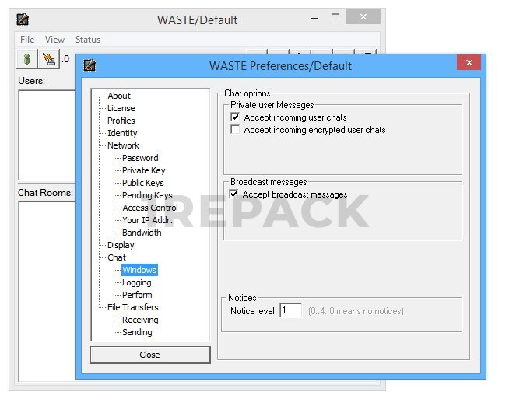The width and height of the screenshot is (509, 420).
Task: Select the Chat tree node
Action: 116,257
